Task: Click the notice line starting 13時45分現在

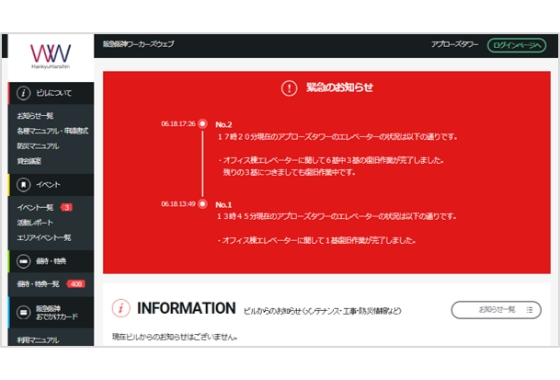Action: pyautogui.click(x=337, y=216)
